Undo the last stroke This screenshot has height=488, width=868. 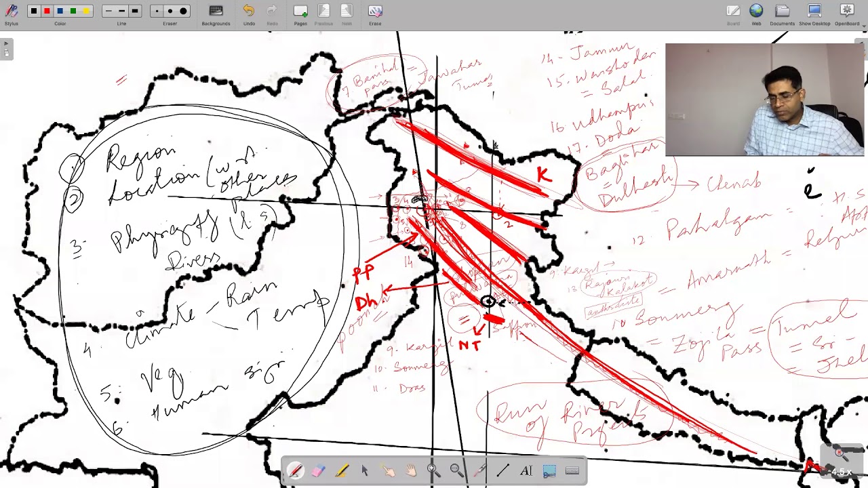pos(249,14)
